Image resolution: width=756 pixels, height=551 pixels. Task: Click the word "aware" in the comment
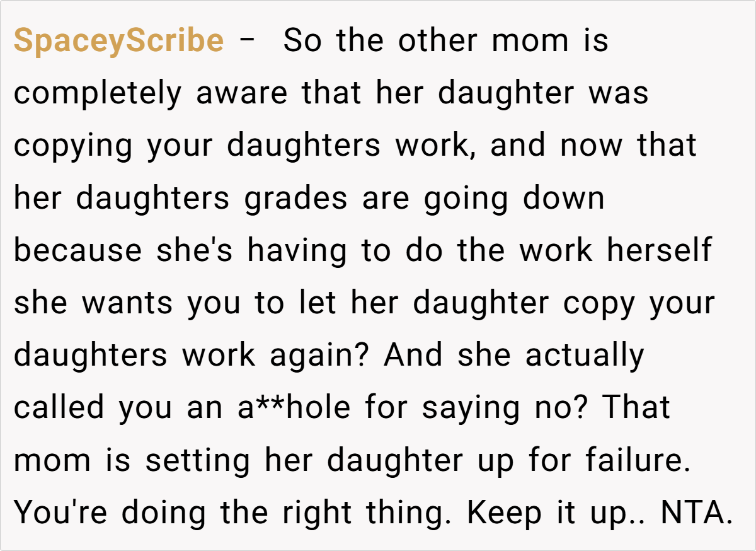(243, 93)
